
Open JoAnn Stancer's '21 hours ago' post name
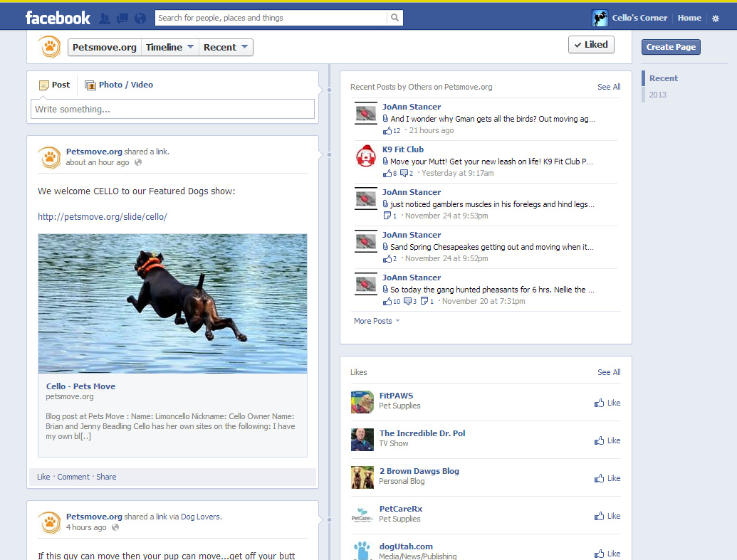pos(412,107)
